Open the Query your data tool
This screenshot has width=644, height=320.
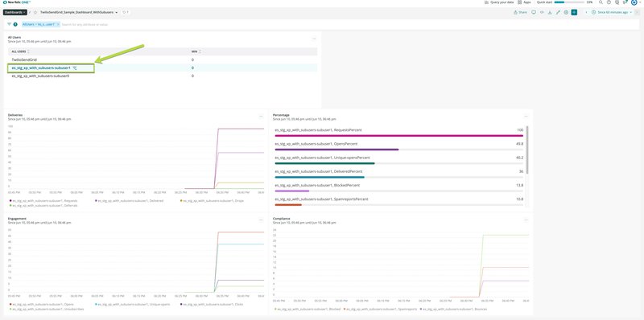499,2
